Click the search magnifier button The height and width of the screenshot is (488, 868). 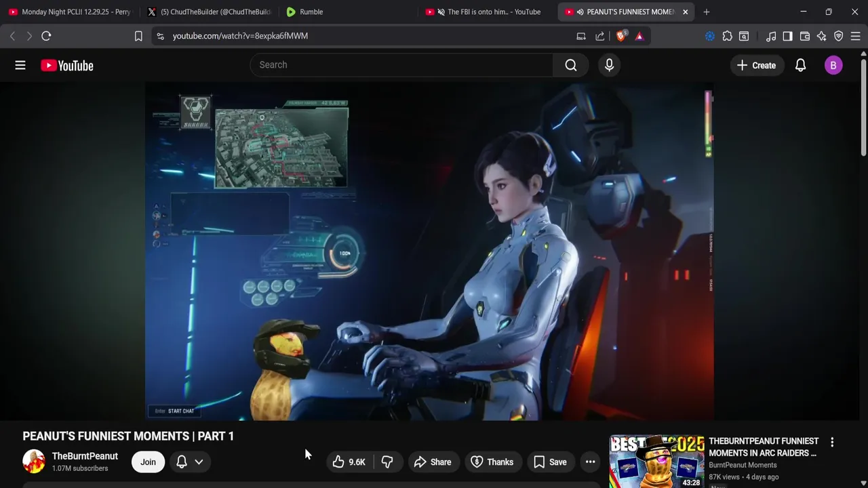pyautogui.click(x=571, y=65)
